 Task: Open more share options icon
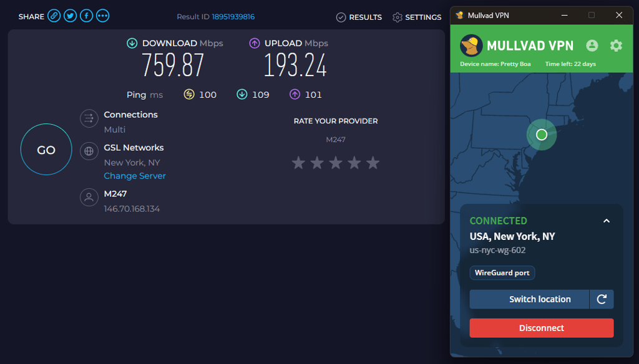point(103,16)
